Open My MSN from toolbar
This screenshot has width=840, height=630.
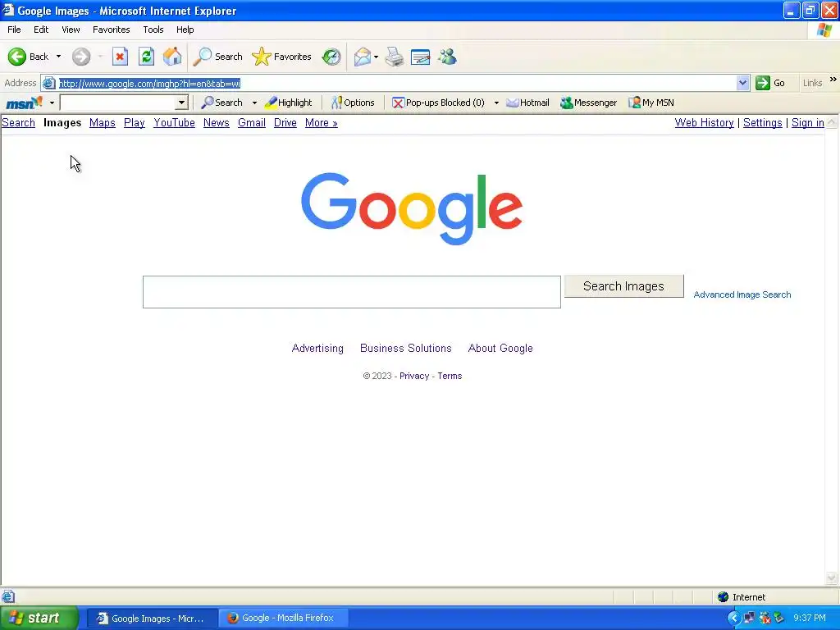pyautogui.click(x=651, y=103)
